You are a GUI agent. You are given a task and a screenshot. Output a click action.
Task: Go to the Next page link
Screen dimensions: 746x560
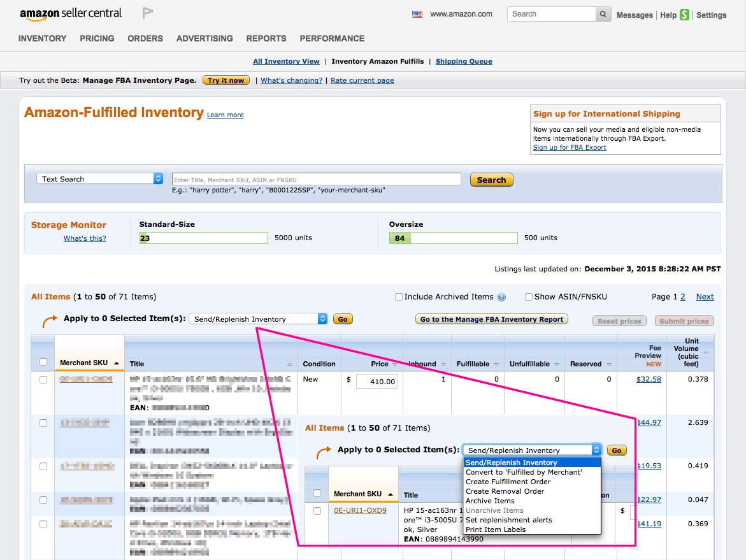coord(705,297)
